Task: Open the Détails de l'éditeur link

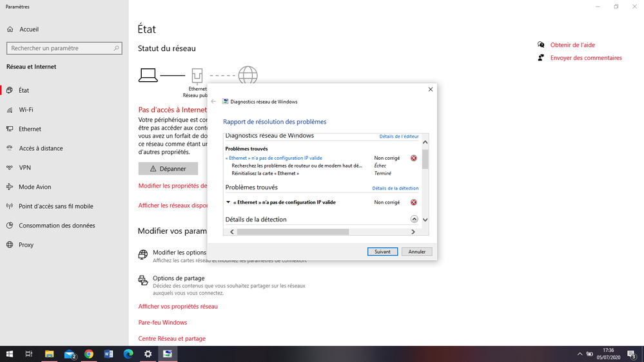Action: point(398,137)
